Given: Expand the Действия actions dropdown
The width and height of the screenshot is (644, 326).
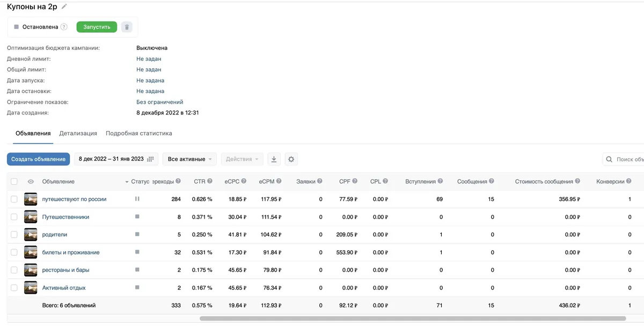Looking at the screenshot, I should (x=242, y=159).
